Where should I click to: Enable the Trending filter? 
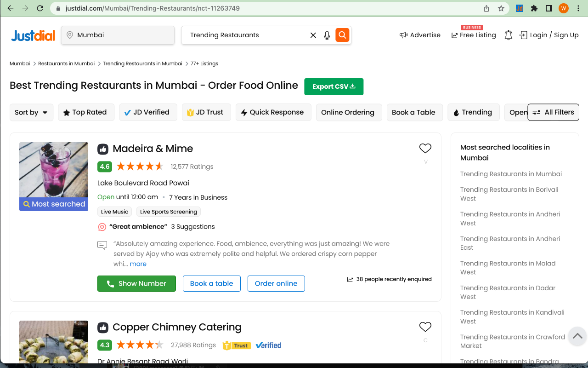pos(474,112)
